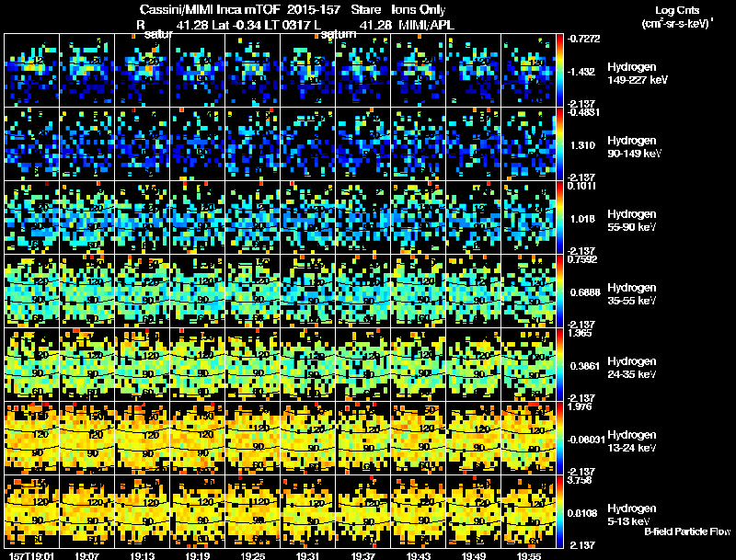Click the 19:49 time axis label
This screenshot has height=560, width=736.
pos(474,555)
